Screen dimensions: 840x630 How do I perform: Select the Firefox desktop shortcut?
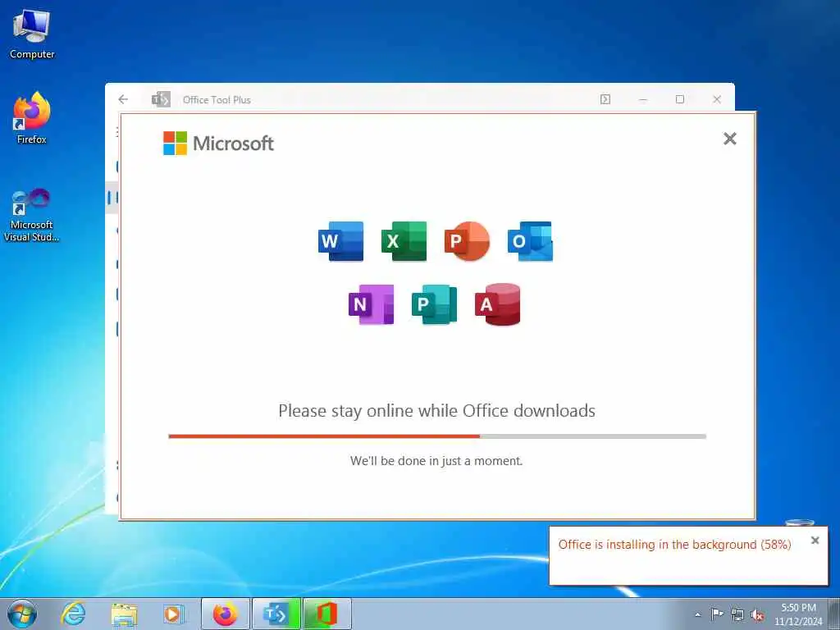[32, 118]
